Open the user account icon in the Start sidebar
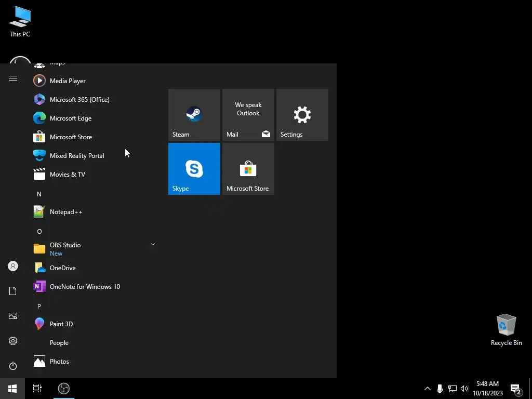 click(x=13, y=266)
